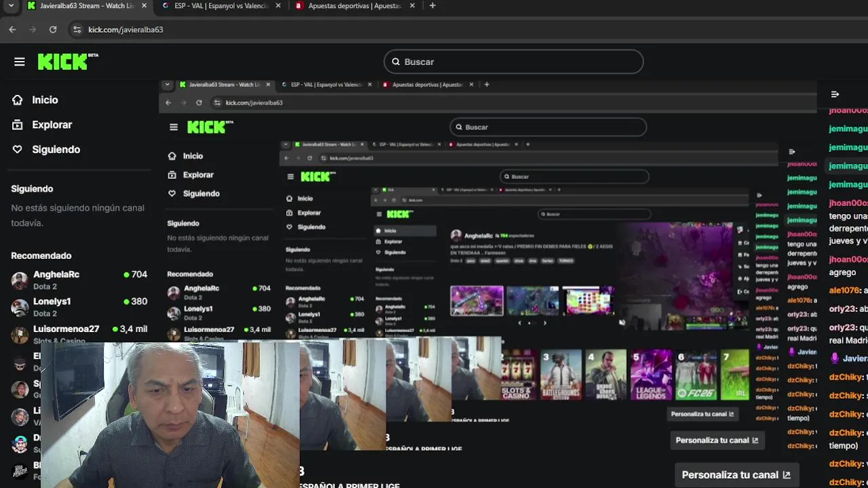Switch to the Javieralba63 Stream tab
This screenshot has width=868, height=488.
(87, 5)
